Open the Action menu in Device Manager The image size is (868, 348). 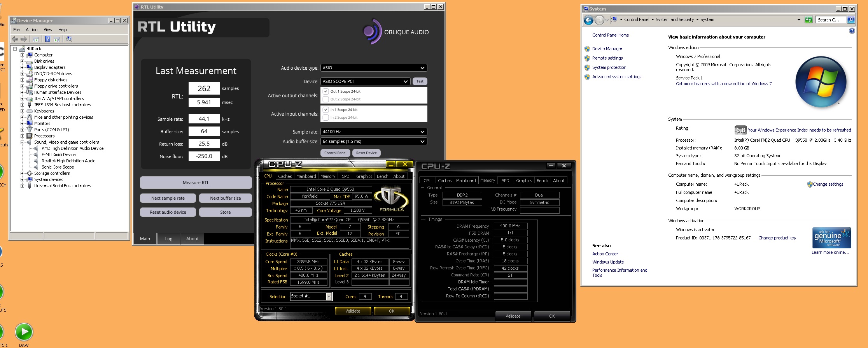pos(31,30)
